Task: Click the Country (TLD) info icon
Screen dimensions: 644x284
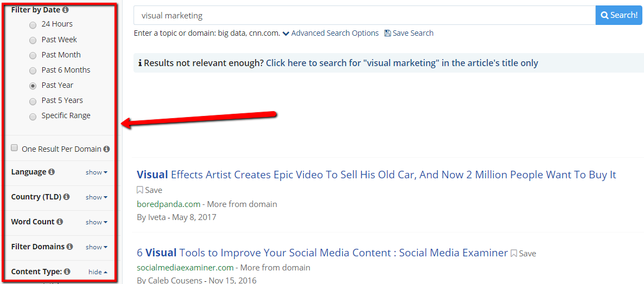Action: [66, 197]
